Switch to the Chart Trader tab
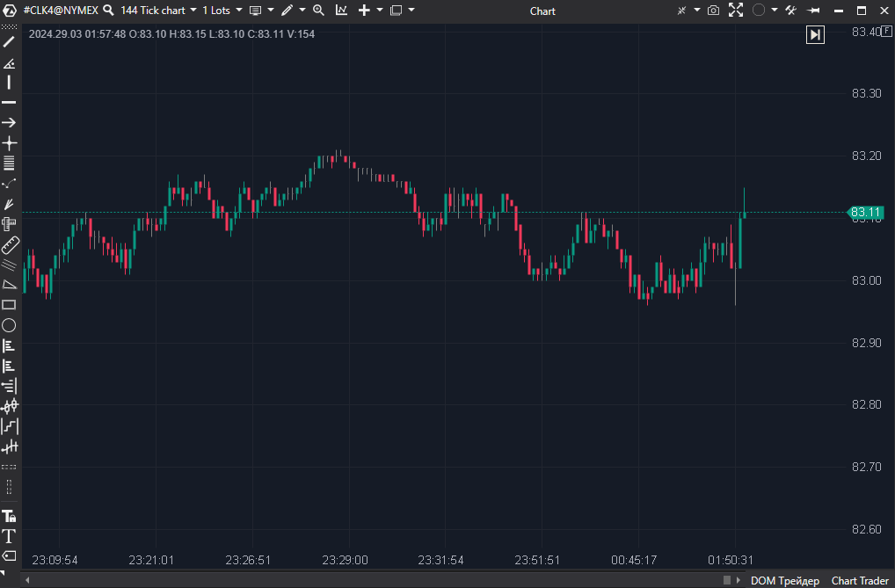 [x=859, y=580]
